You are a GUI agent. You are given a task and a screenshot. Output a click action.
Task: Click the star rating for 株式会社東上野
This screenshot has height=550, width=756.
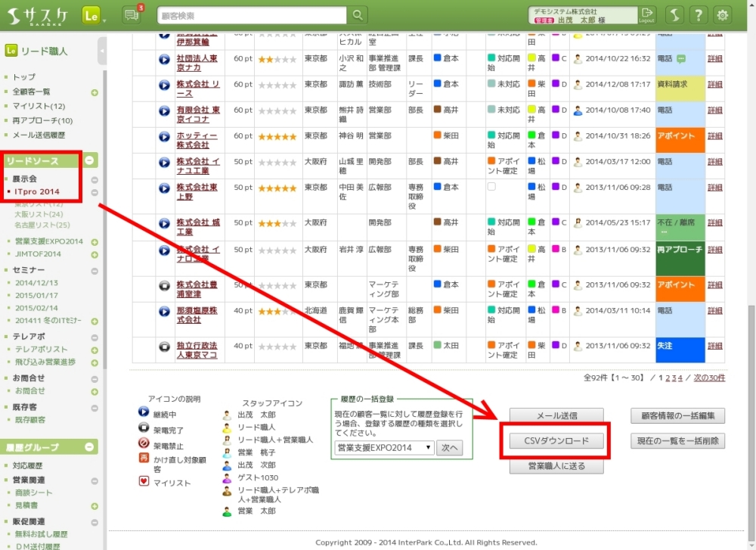click(277, 188)
